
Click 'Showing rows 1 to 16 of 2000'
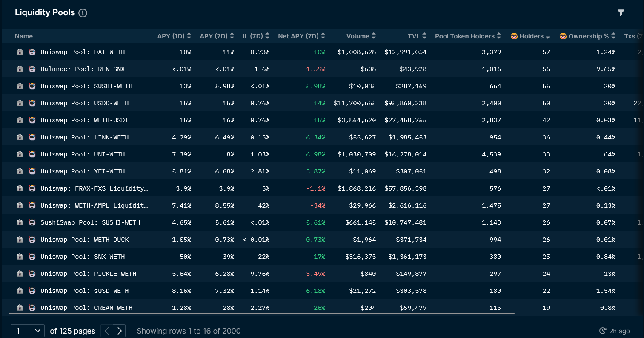coord(189,331)
